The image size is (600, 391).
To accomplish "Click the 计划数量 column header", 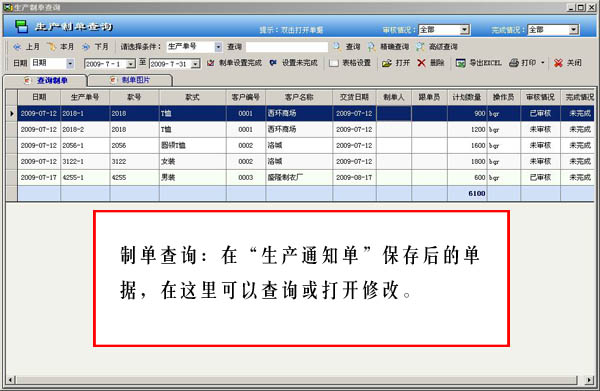I will coord(467,97).
